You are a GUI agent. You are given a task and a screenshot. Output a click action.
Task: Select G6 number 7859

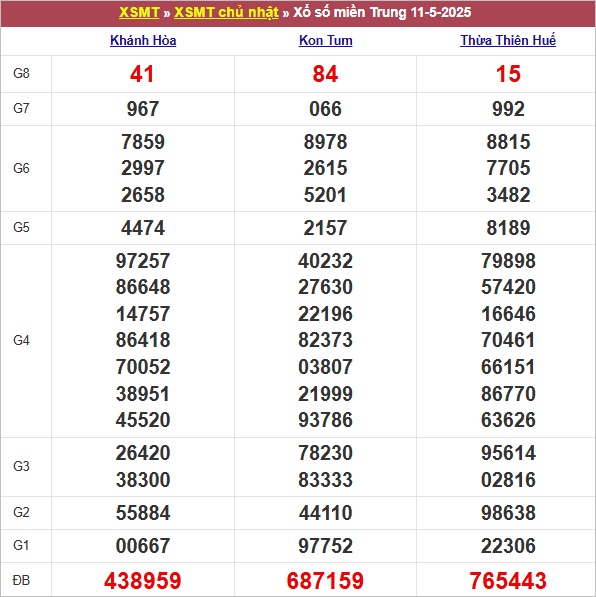[x=143, y=142]
